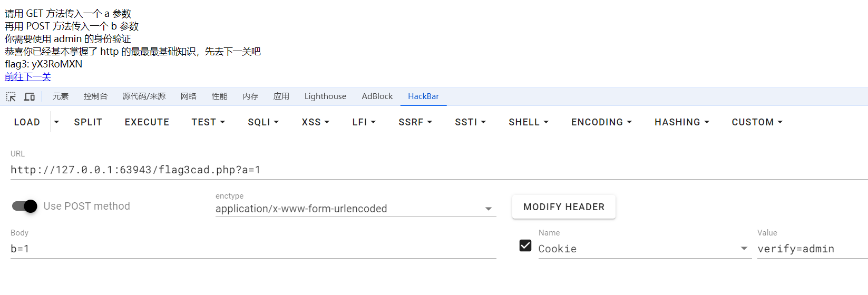The width and height of the screenshot is (868, 295).
Task: Open the Cookie header name dropdown
Action: tap(744, 249)
